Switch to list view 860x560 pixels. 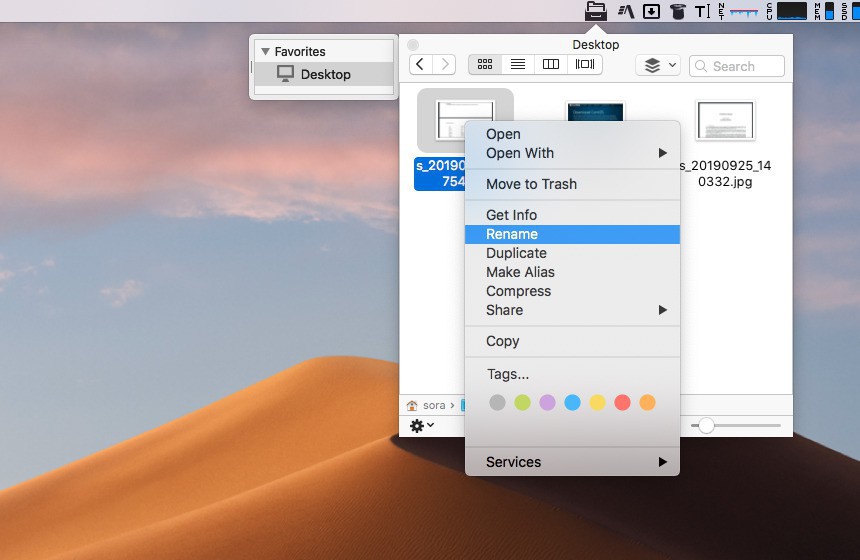[518, 65]
